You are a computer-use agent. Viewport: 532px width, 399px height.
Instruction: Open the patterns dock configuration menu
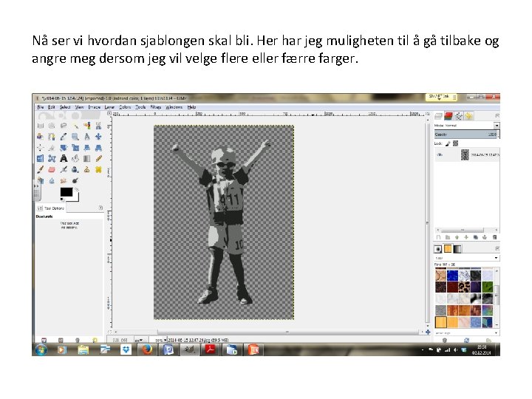coord(497,249)
